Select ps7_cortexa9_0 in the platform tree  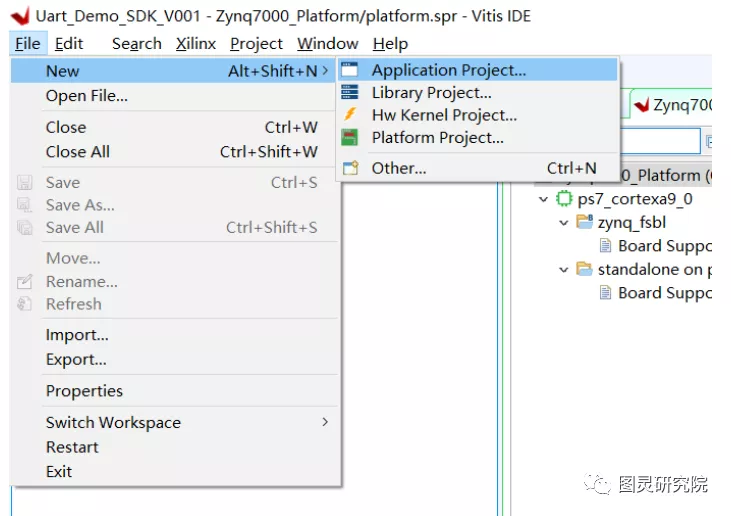point(635,199)
